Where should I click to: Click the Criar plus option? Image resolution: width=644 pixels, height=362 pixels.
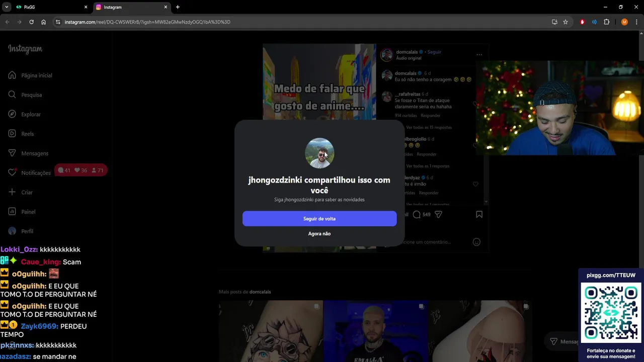tap(21, 192)
